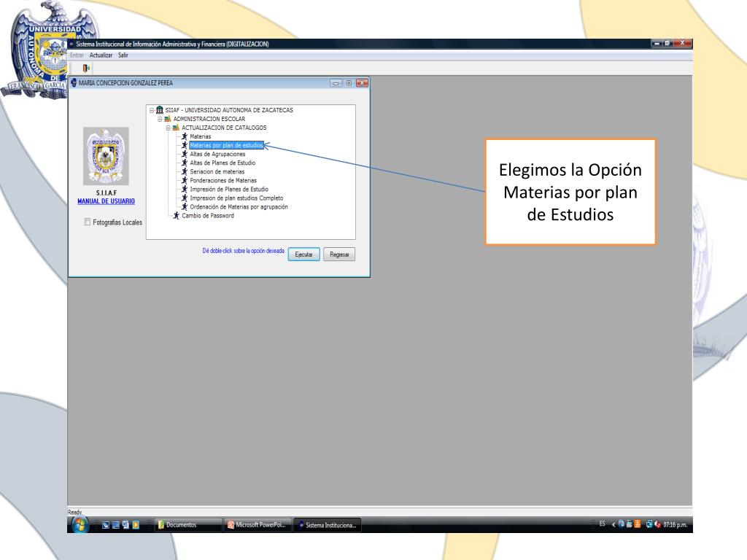Click the university shield image above S.I.I.A.F
This screenshot has width=747, height=560.
coord(106,156)
